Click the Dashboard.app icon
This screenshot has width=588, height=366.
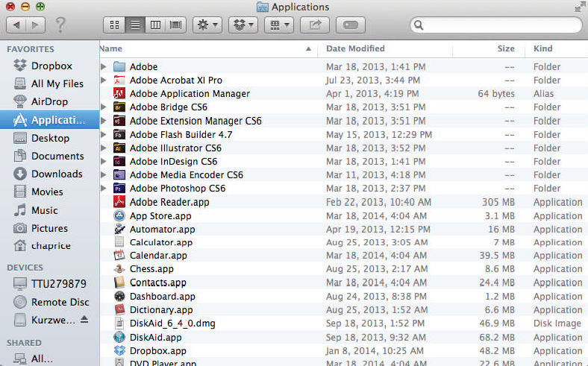[119, 297]
